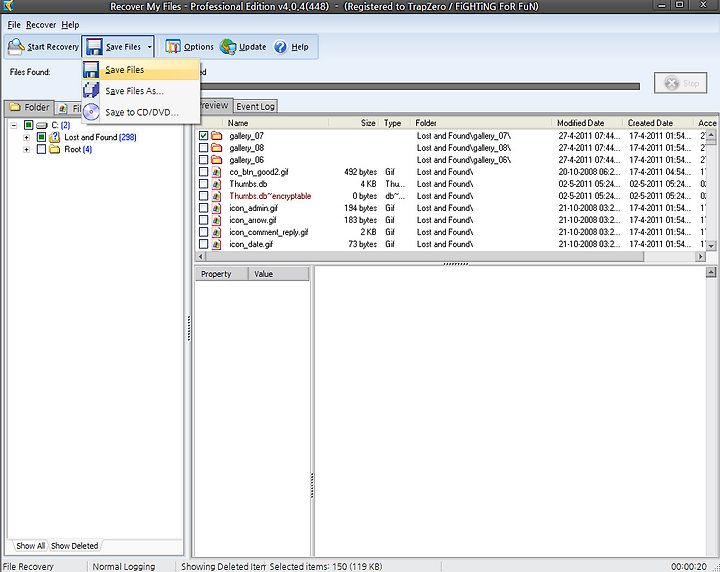Collapse the C: drive tree node
720x572 pixels.
(14, 125)
